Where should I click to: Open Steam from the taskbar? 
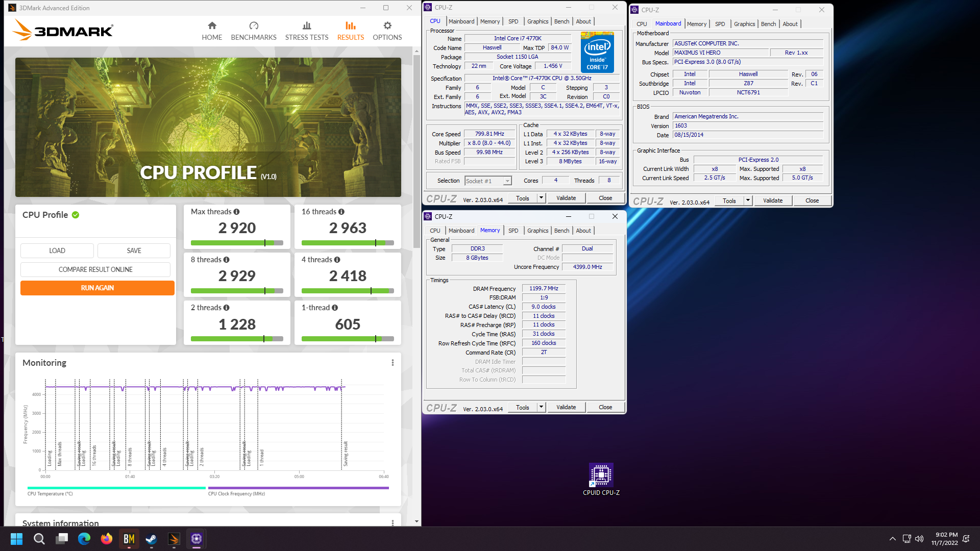[x=152, y=539]
